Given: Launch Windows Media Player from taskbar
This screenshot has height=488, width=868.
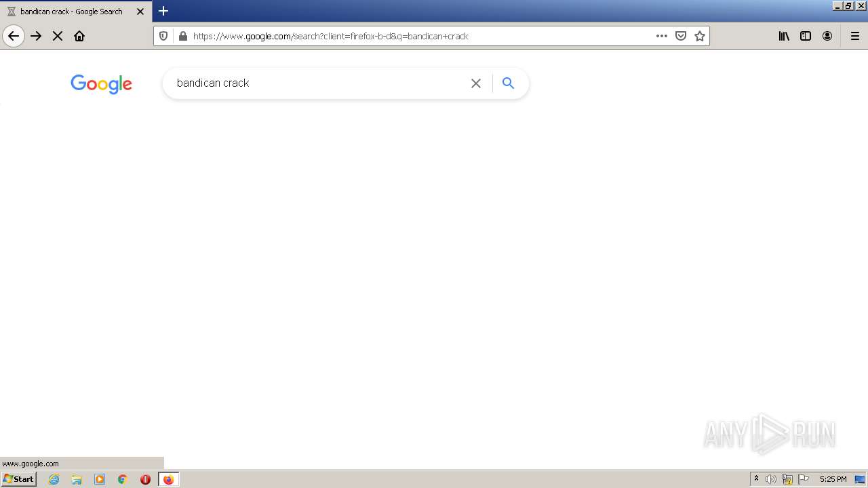Looking at the screenshot, I should tap(100, 479).
